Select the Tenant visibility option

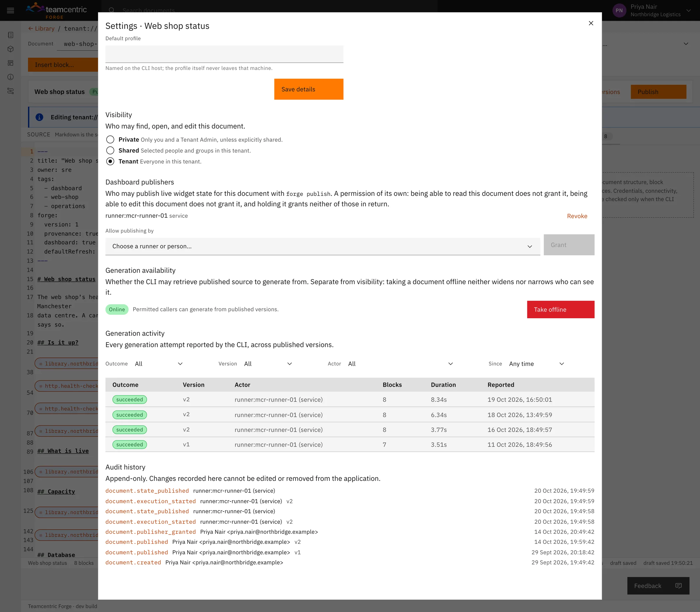pos(110,161)
